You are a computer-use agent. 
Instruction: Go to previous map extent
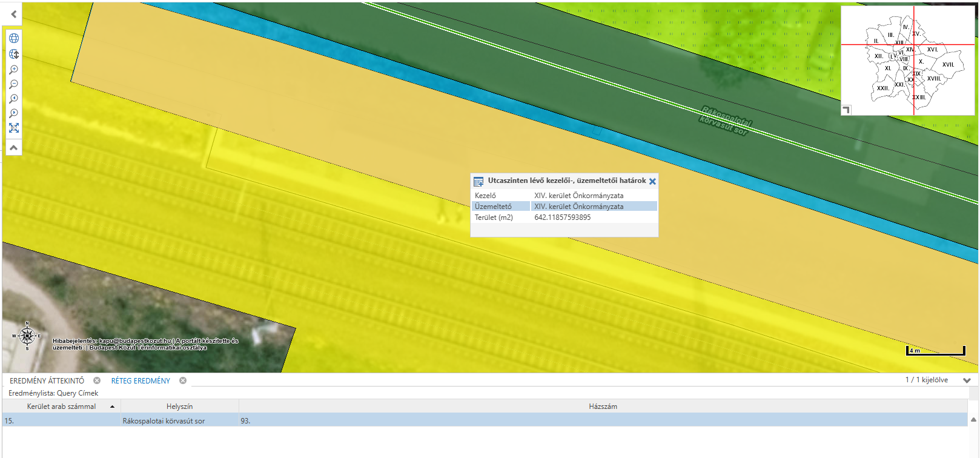point(14,99)
